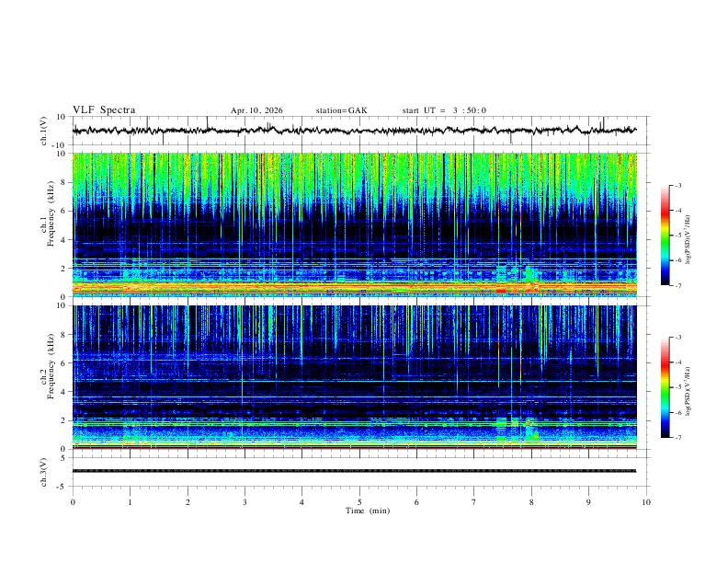
Task: Click the "ch.1(V)" waveform axis label
Action: pyautogui.click(x=44, y=131)
